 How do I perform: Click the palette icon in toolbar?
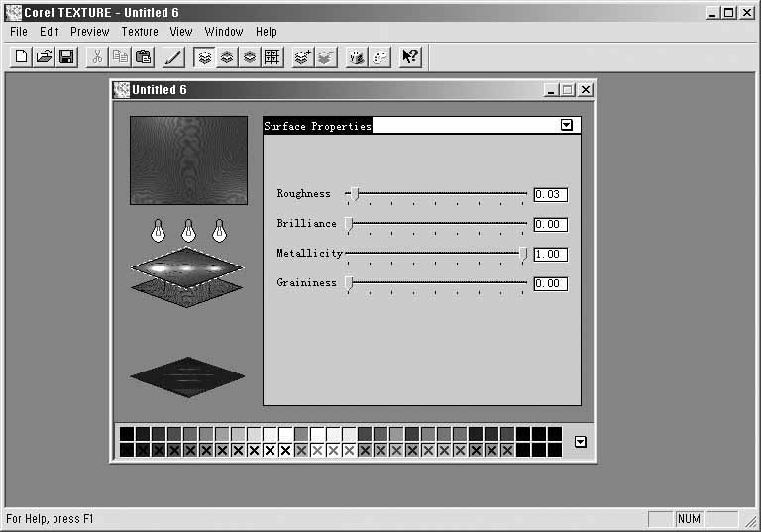pyautogui.click(x=380, y=56)
